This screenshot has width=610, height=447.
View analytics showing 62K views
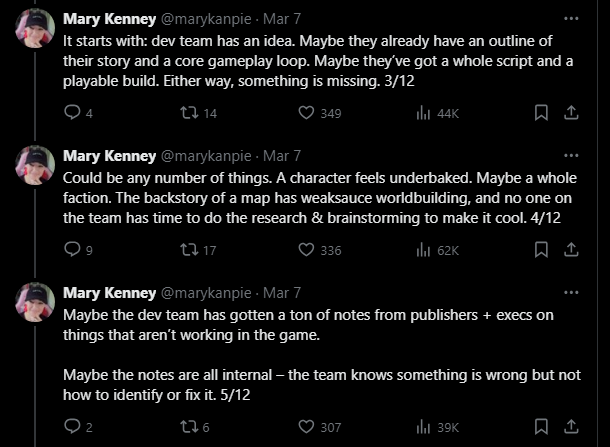click(x=435, y=250)
